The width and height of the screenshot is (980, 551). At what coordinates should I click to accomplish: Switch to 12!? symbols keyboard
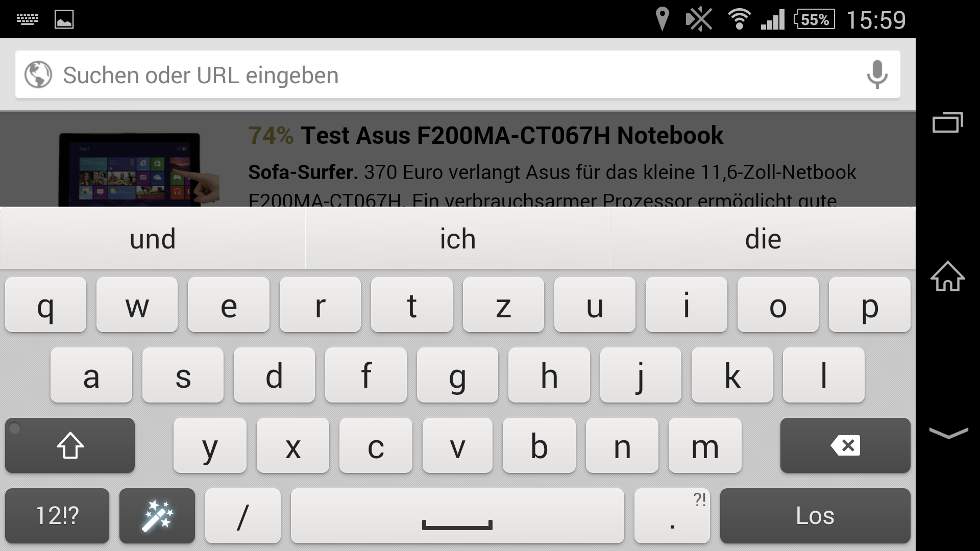pyautogui.click(x=57, y=516)
